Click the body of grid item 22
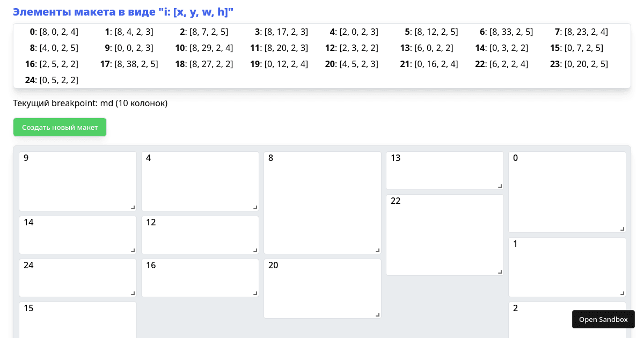This screenshot has width=644, height=338. [x=444, y=236]
